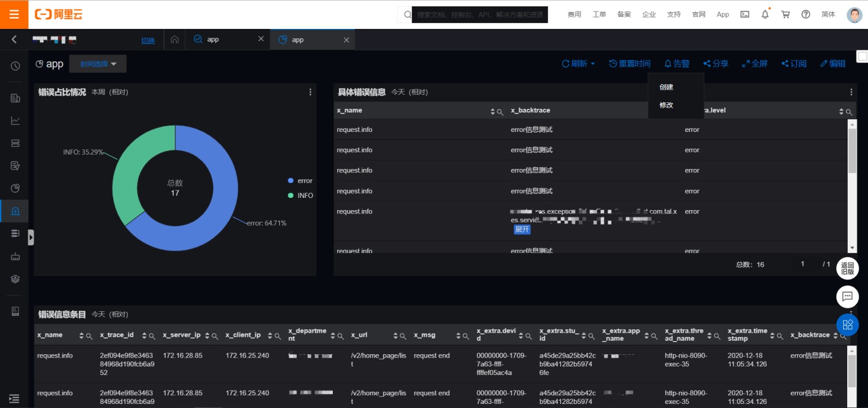
Task: Open the 告警 alert dropdown
Action: tap(677, 64)
